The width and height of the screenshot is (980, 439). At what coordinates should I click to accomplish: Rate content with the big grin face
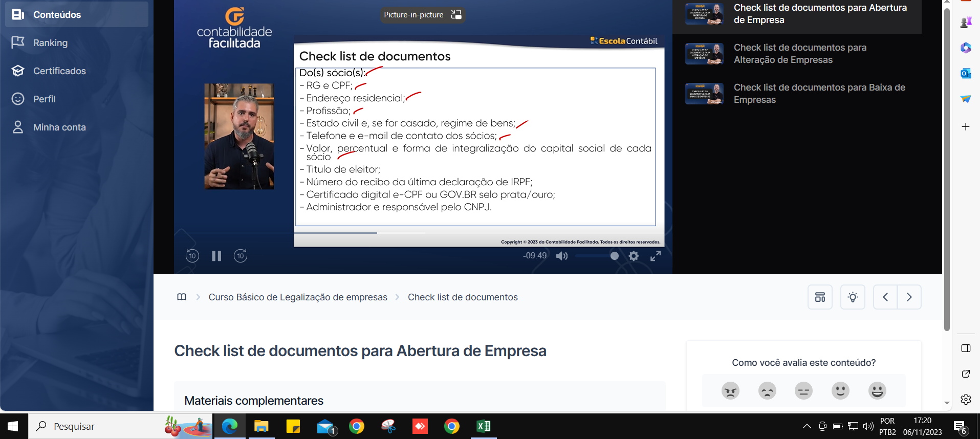(x=877, y=391)
